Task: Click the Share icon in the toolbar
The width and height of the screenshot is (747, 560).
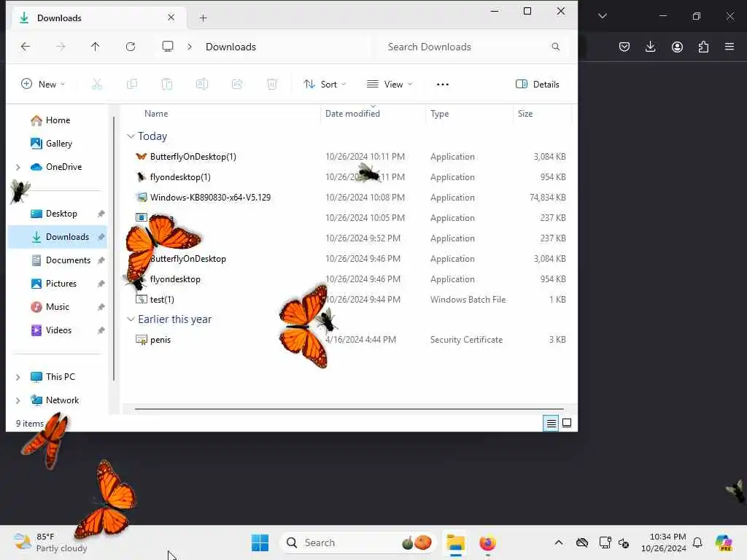Action: 237,85
